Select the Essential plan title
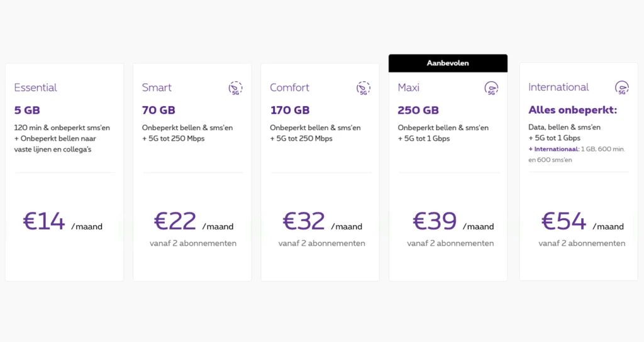 pyautogui.click(x=35, y=87)
